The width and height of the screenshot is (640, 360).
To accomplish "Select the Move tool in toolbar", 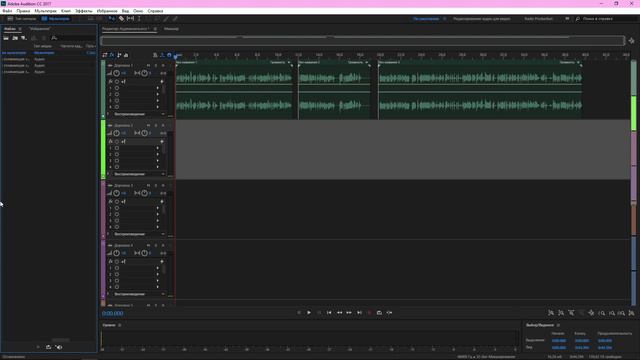I will click(111, 19).
